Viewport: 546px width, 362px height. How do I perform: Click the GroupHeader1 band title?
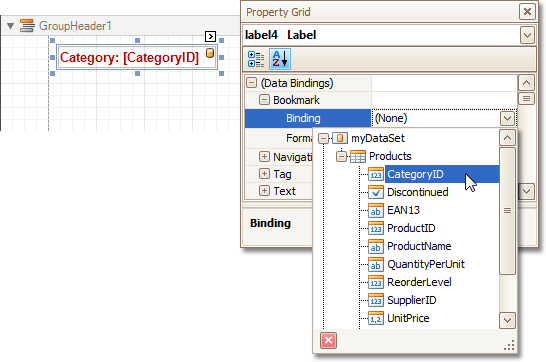(x=75, y=26)
